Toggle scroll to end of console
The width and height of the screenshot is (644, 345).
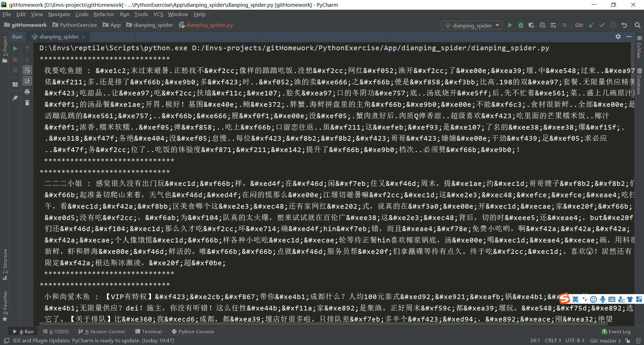(x=27, y=81)
